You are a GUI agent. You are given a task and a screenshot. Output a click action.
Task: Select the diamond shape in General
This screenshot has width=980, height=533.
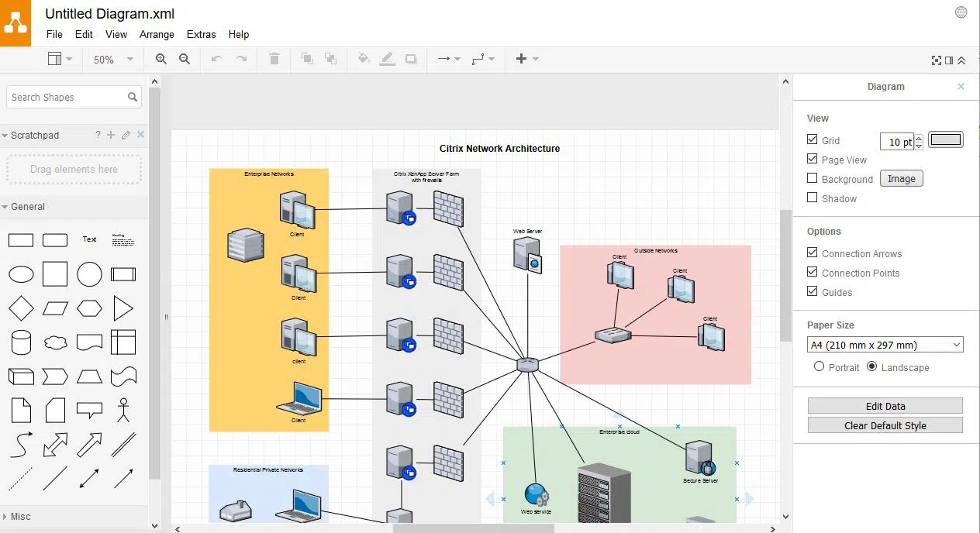click(x=21, y=308)
